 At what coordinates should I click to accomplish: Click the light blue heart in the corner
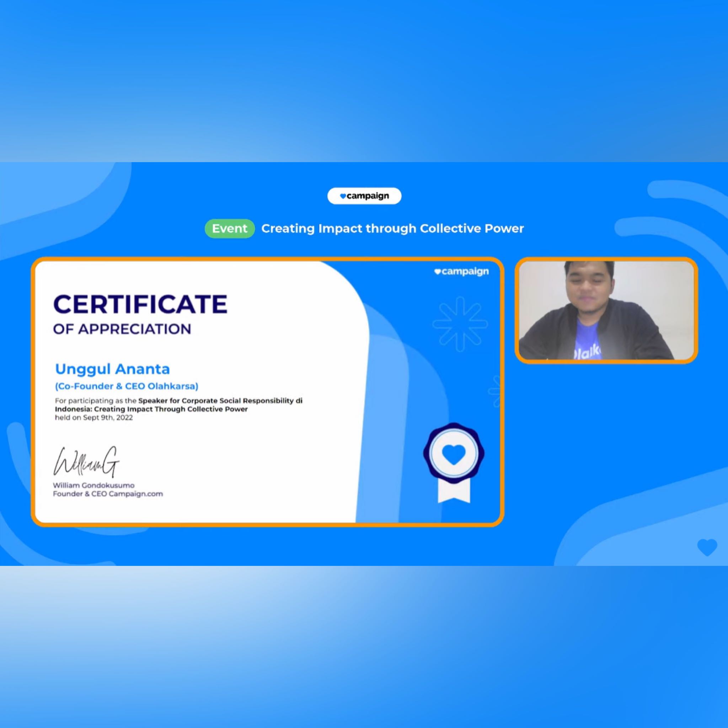pyautogui.click(x=707, y=547)
